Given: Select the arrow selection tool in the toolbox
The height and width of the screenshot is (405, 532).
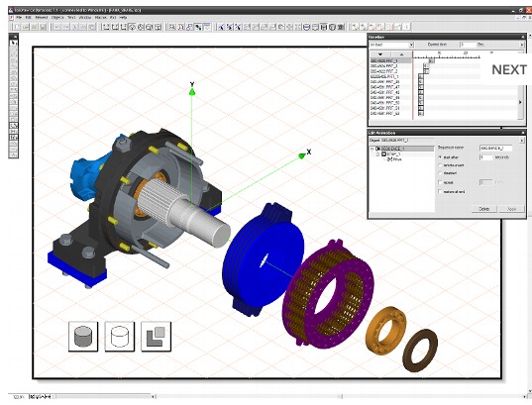Looking at the screenshot, I should click(x=13, y=43).
